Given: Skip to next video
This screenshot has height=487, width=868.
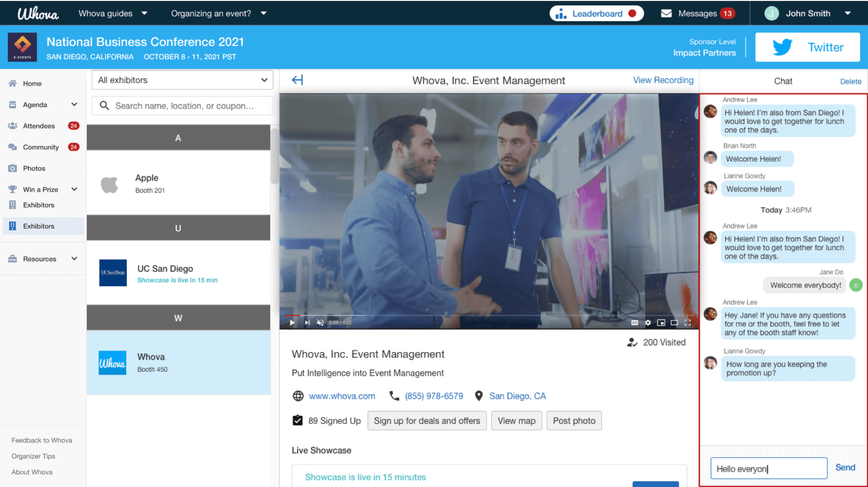Looking at the screenshot, I should tap(307, 323).
